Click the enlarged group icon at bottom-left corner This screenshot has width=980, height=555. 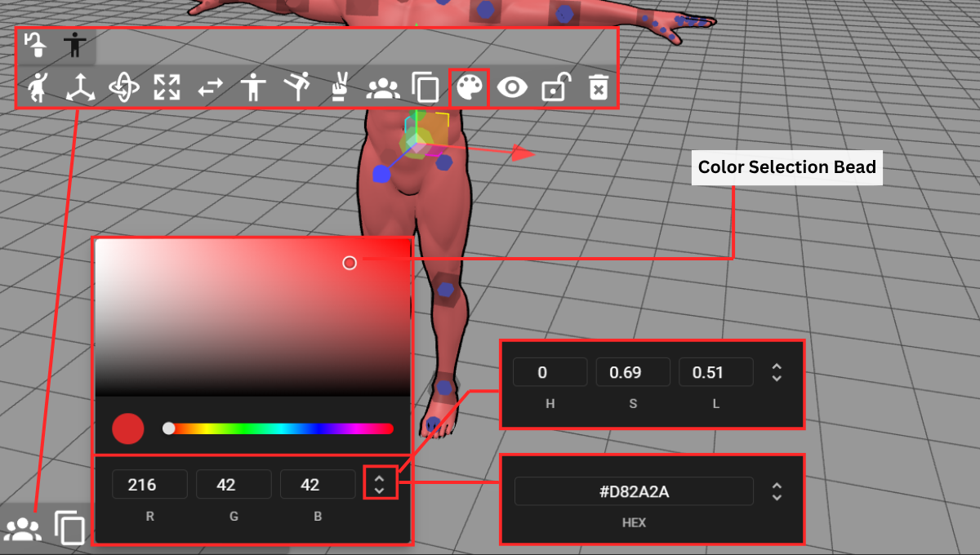22,529
